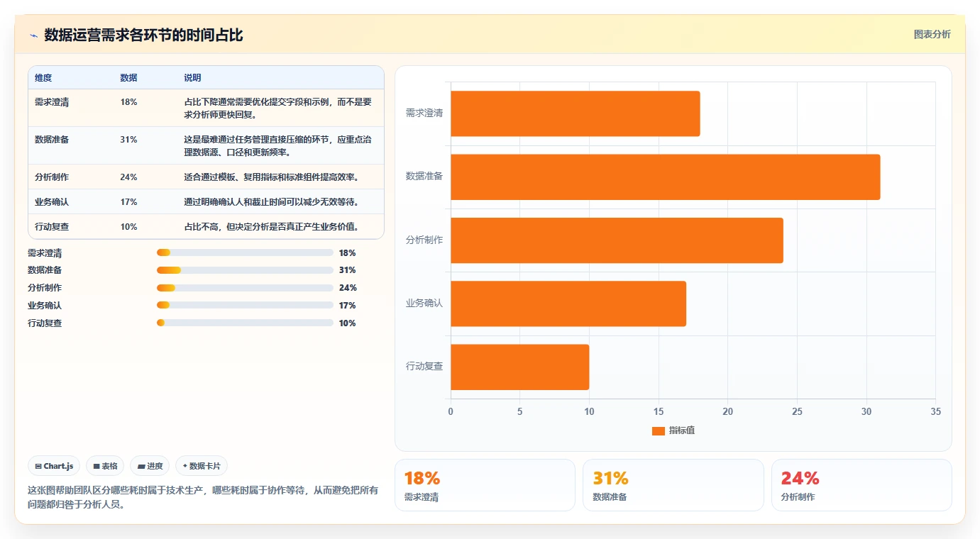The image size is (980, 539).
Task: Click the 数据运营需求各环节的时间占比 title
Action: pyautogui.click(x=143, y=35)
